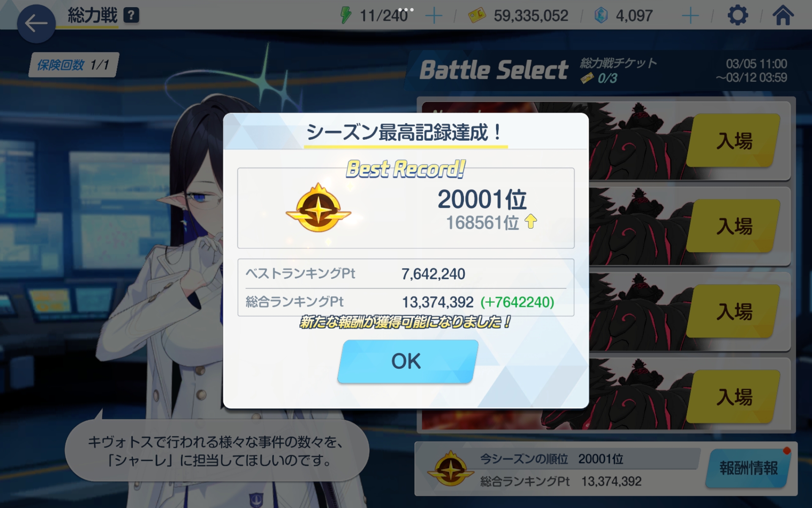Confirm the record dialog with OK
812x508 pixels.
[x=407, y=362]
